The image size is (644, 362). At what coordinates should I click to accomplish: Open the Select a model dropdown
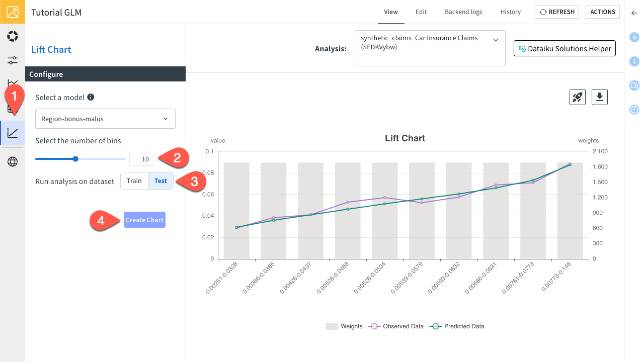[105, 118]
